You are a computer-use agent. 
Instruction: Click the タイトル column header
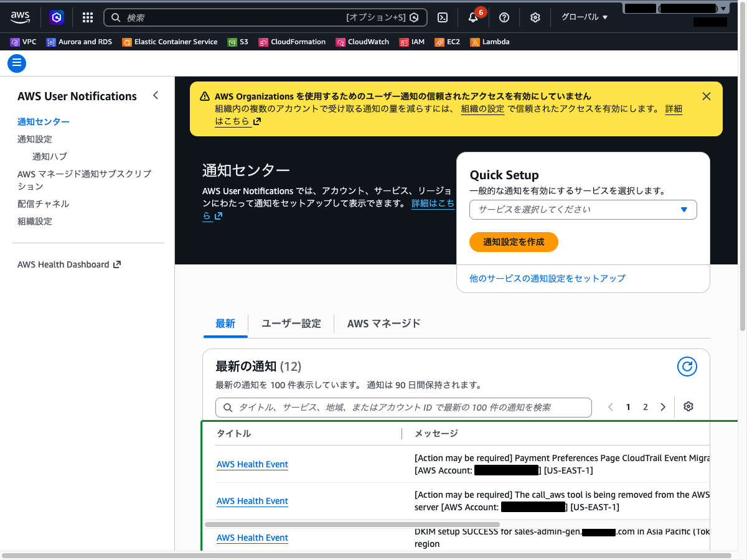click(234, 434)
